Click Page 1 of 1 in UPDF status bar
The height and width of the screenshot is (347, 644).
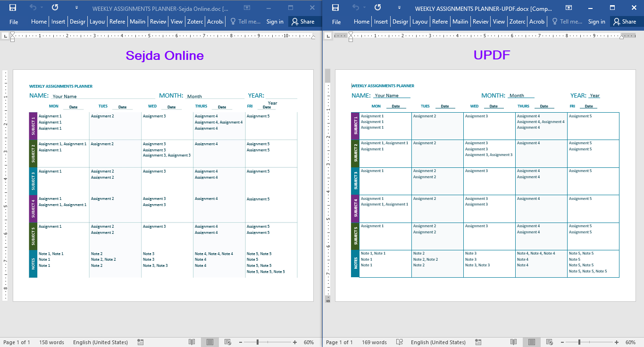point(339,342)
